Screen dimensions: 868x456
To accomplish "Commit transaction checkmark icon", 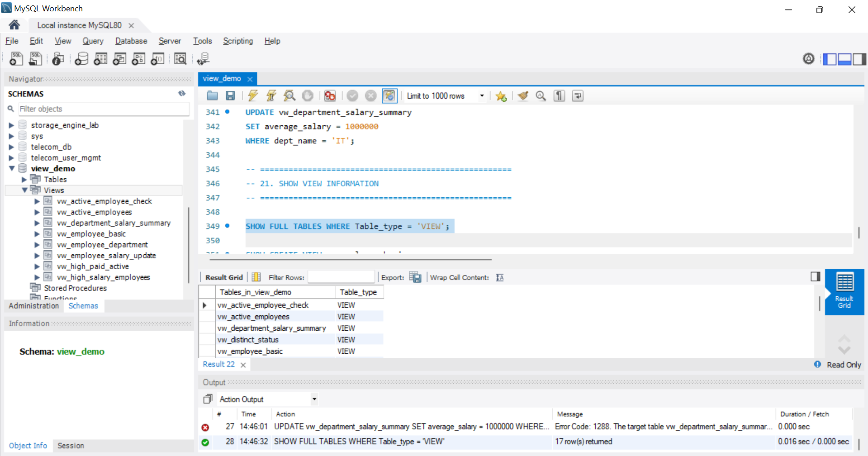I will coord(352,95).
